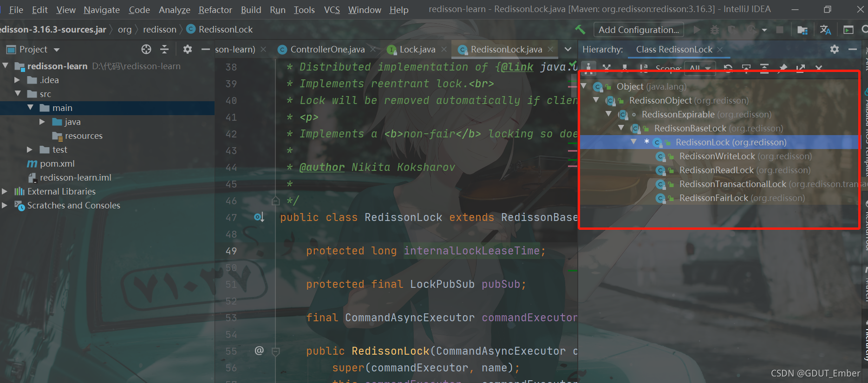Expand the test folder
868x383 pixels.
click(x=30, y=149)
